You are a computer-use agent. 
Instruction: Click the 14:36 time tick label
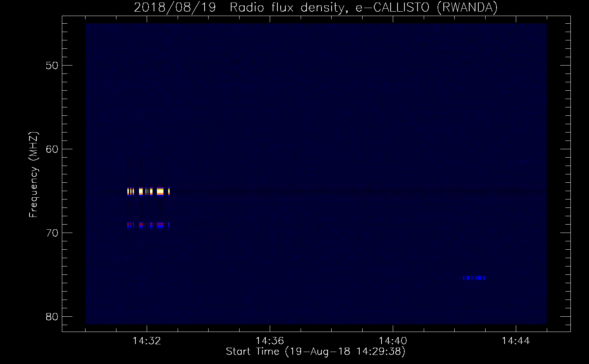click(270, 341)
